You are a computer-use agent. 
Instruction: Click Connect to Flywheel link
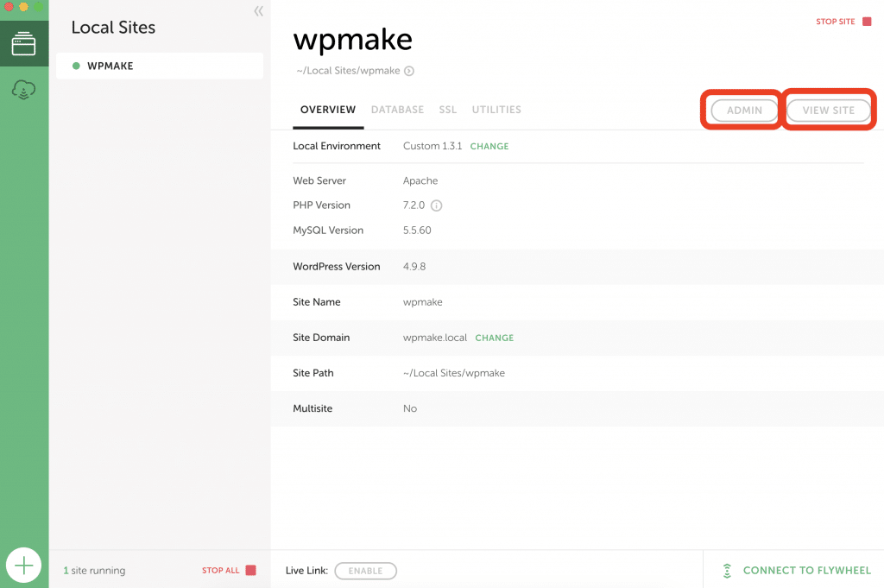point(807,571)
